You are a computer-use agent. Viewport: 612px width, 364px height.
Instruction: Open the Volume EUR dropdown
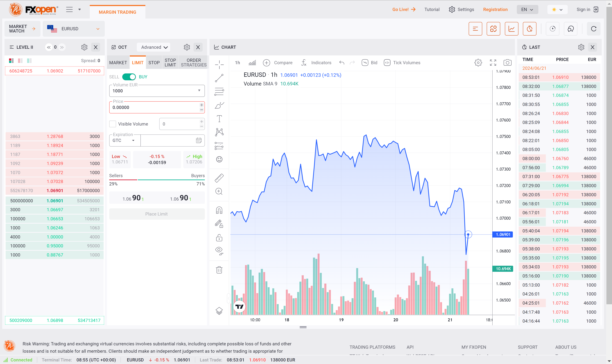[157, 91]
